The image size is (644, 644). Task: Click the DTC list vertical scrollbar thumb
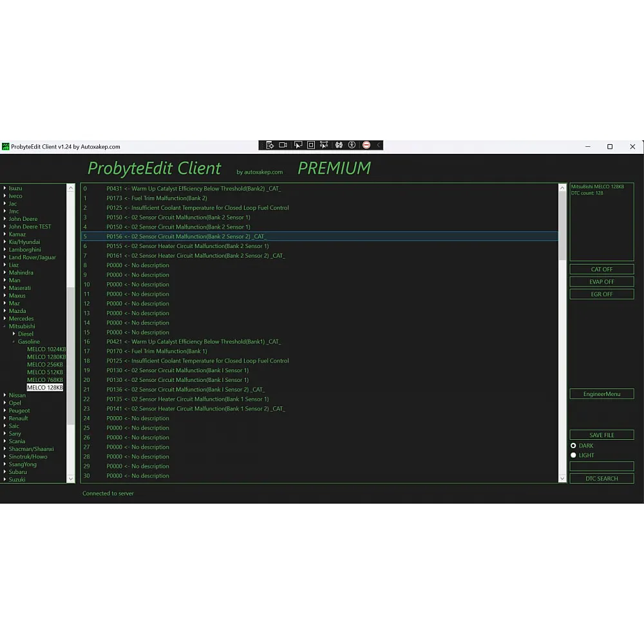562,225
